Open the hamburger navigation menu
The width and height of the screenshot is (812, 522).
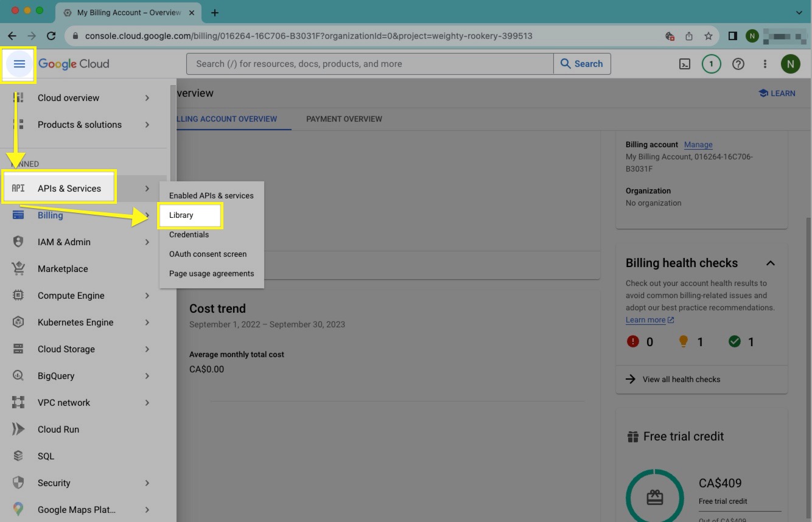coord(19,64)
